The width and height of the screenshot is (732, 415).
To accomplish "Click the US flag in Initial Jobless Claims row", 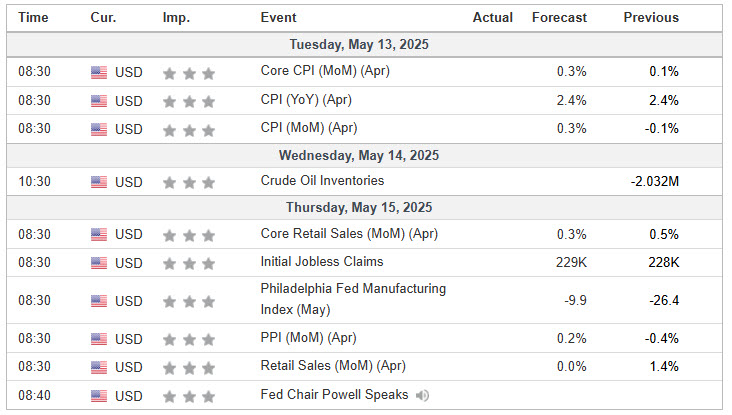I will (99, 263).
